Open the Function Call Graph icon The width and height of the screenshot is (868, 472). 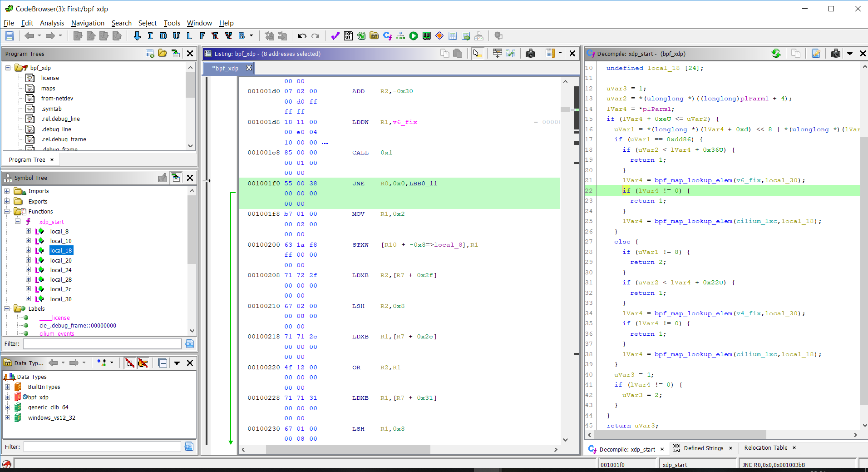[400, 36]
